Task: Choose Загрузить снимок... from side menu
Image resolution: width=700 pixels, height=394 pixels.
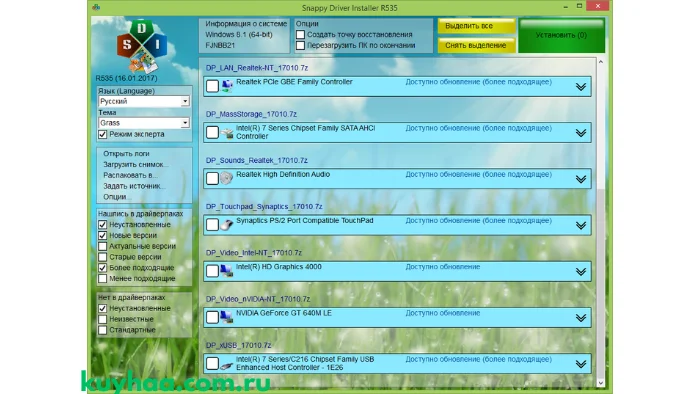Action: 136,164
